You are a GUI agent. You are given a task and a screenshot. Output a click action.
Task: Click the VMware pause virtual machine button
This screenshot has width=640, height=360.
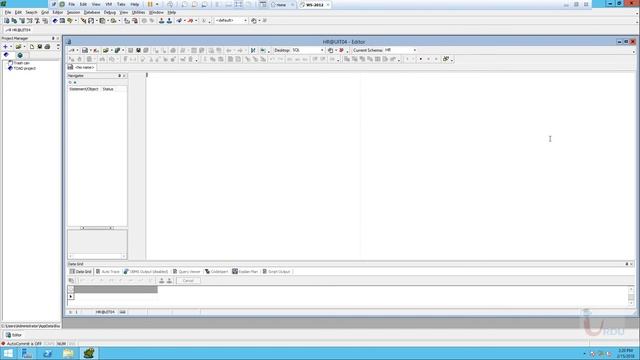click(x=150, y=4)
